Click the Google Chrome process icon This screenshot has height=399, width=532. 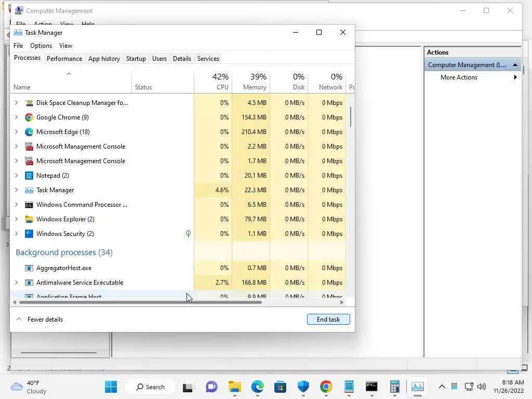(29, 117)
